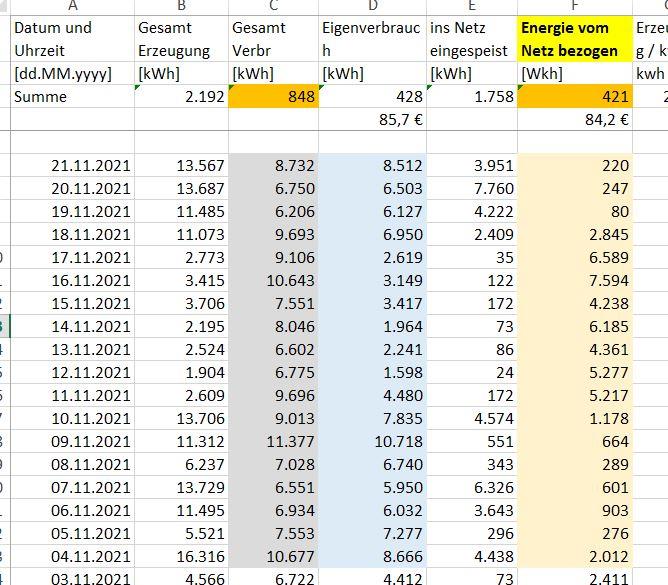The width and height of the screenshot is (668, 585).
Task: Select the date cell 21.11.2021
Action: click(x=72, y=165)
